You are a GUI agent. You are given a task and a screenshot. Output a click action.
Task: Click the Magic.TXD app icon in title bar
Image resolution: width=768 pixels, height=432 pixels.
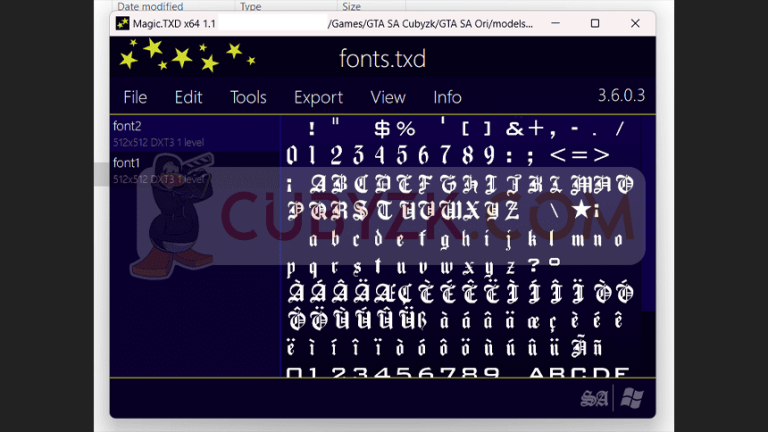point(122,23)
